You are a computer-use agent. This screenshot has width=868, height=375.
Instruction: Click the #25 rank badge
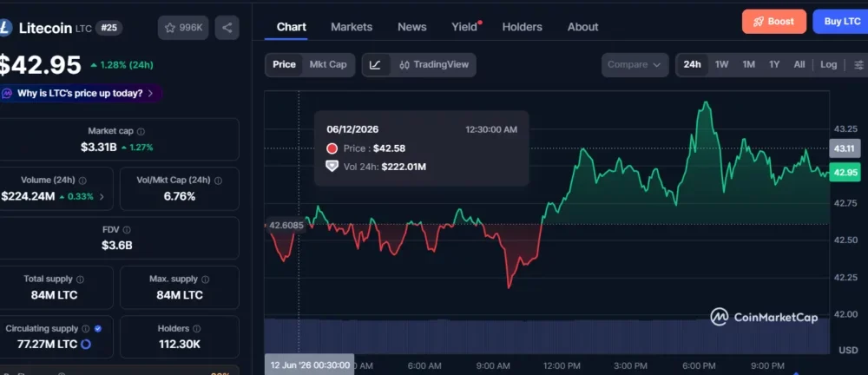[x=109, y=28]
